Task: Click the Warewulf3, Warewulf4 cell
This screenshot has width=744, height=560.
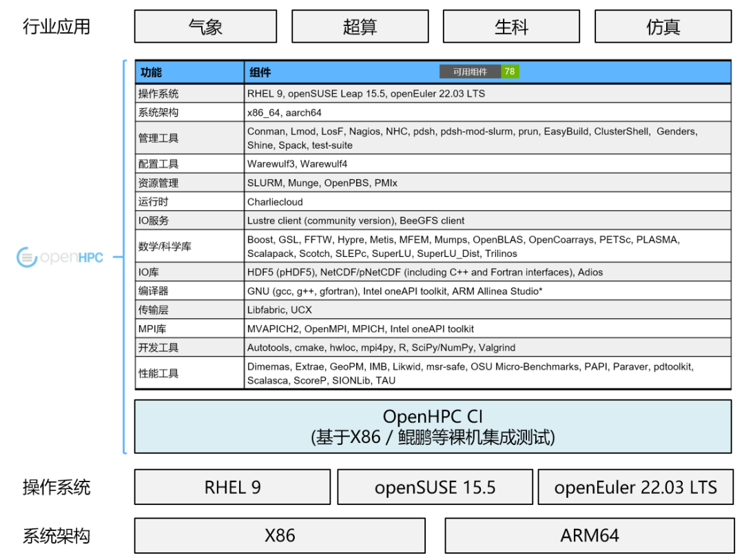Action: [488, 164]
